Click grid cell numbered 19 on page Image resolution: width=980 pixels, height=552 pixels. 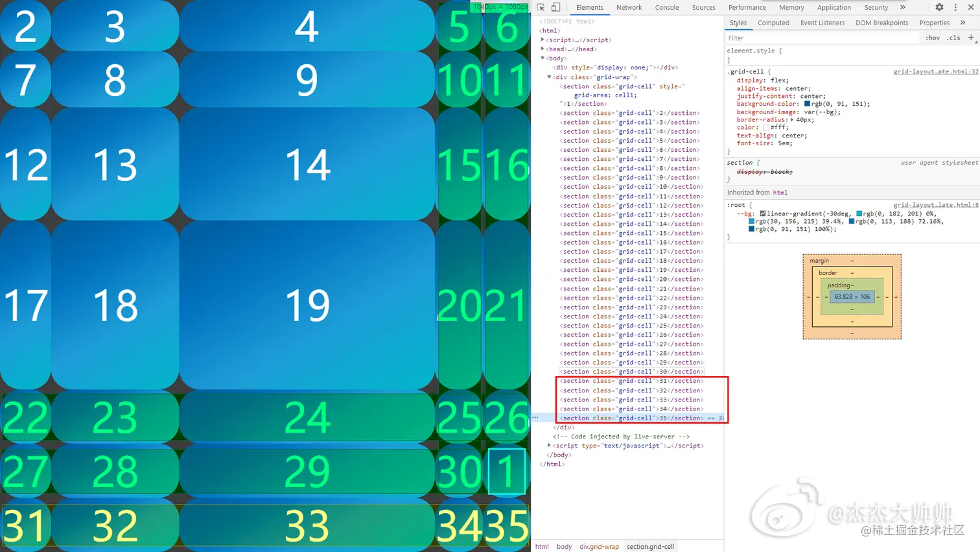coord(307,305)
